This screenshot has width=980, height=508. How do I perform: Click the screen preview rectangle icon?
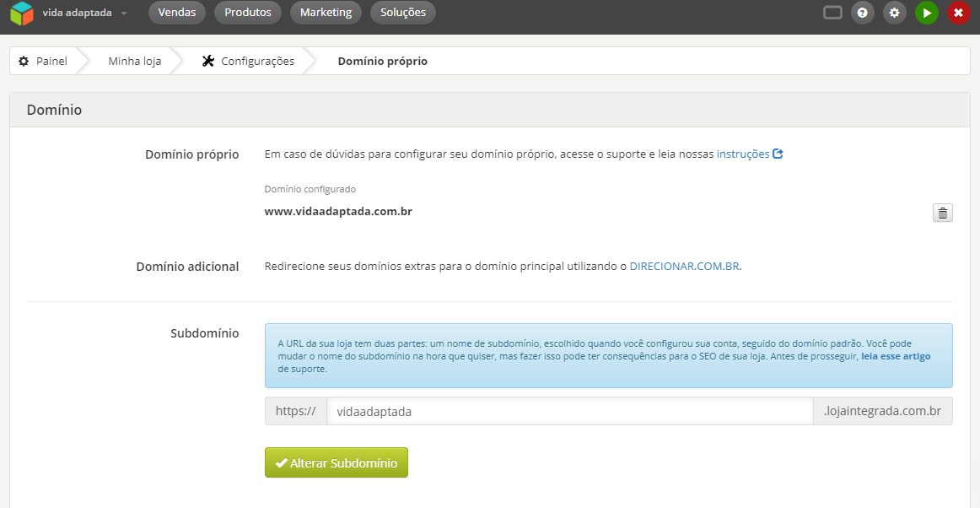pos(832,13)
